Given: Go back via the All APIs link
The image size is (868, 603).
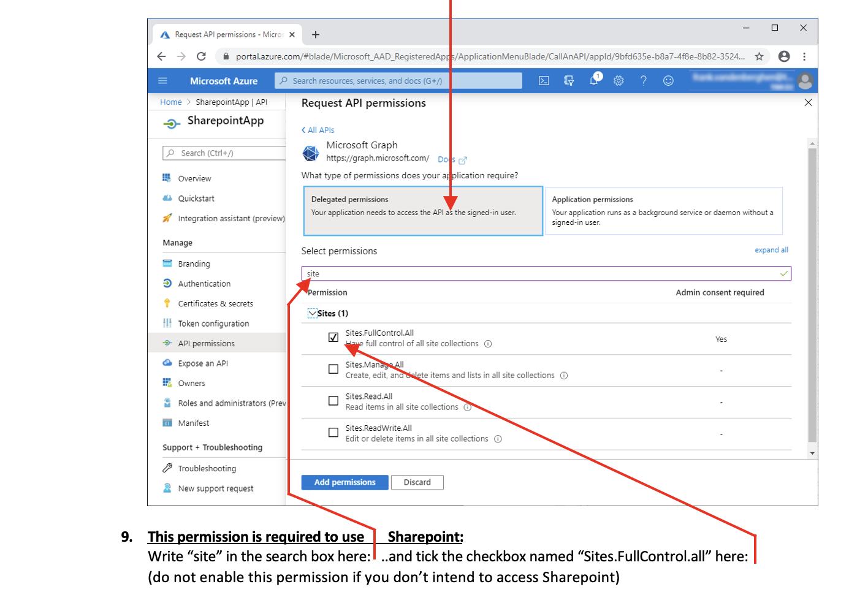Looking at the screenshot, I should (318, 130).
